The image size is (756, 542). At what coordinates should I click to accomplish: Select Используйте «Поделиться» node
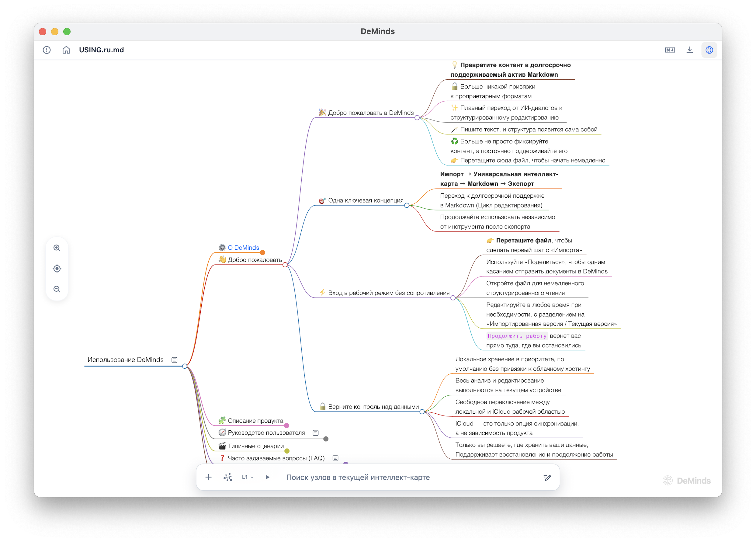click(547, 267)
